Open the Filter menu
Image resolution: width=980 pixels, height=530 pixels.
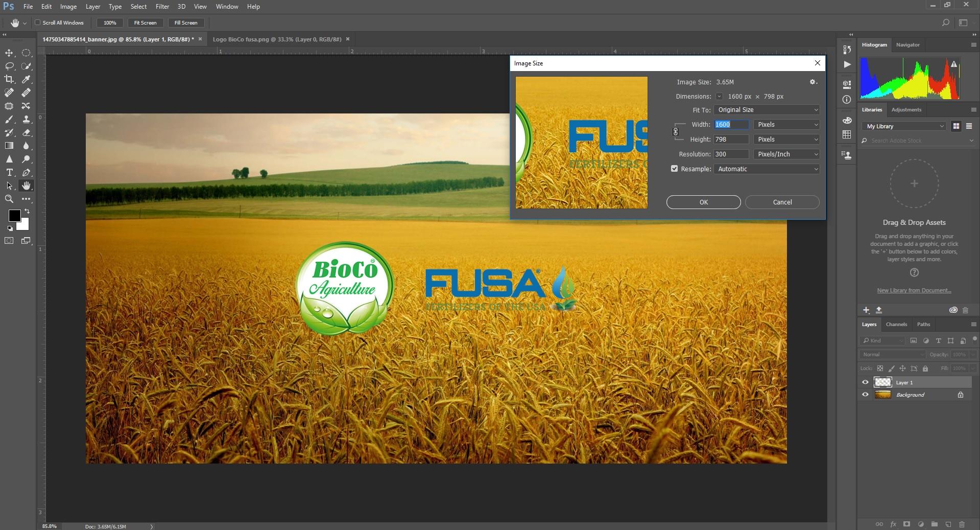coord(162,7)
